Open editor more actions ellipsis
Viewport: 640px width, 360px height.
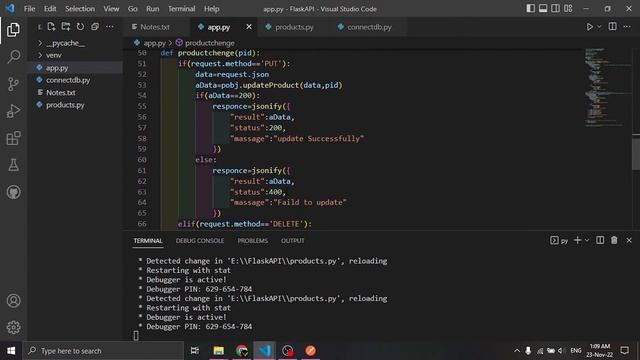[x=627, y=27]
